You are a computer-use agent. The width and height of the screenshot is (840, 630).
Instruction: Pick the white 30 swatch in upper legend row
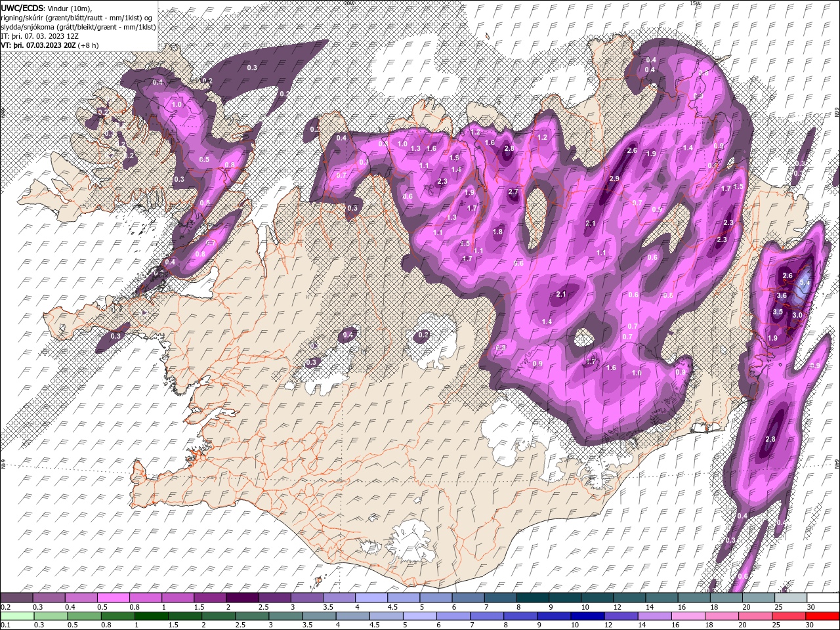[x=823, y=598]
